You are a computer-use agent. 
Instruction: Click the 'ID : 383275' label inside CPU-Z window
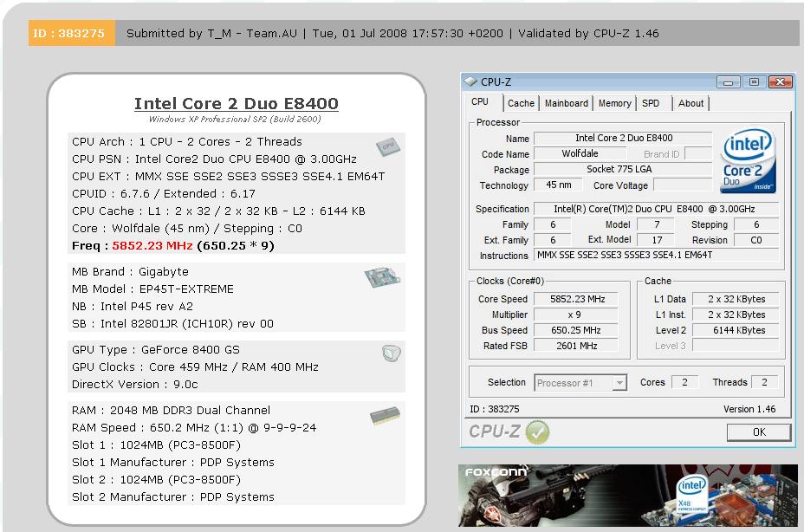click(495, 409)
